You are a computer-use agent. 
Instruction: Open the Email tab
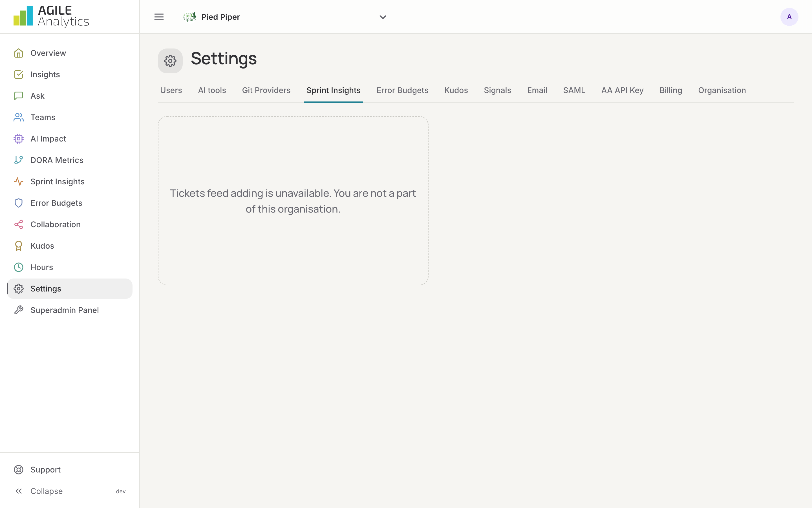tap(537, 90)
